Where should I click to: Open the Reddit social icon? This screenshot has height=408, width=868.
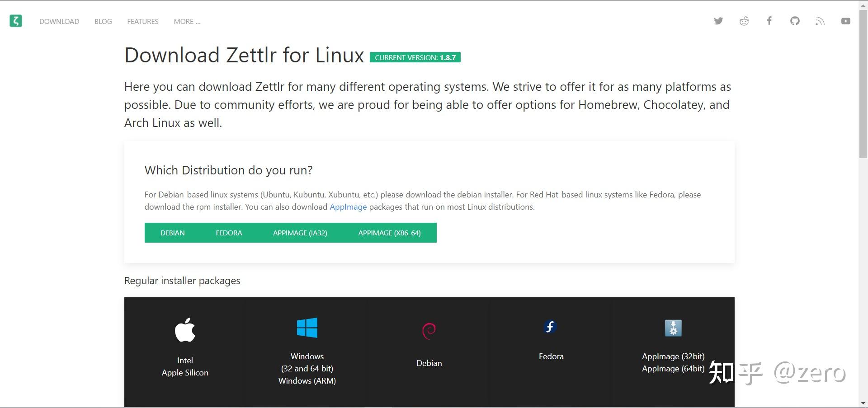click(744, 21)
